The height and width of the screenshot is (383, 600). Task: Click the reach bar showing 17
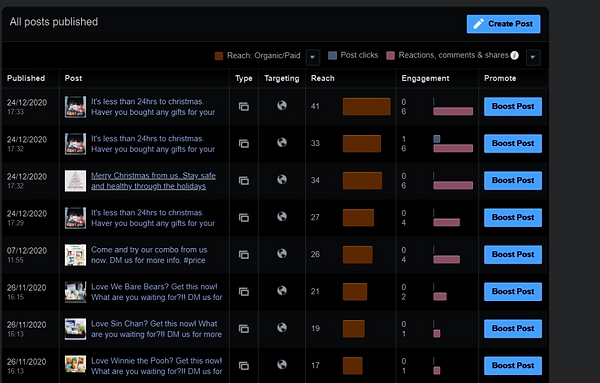coord(352,366)
